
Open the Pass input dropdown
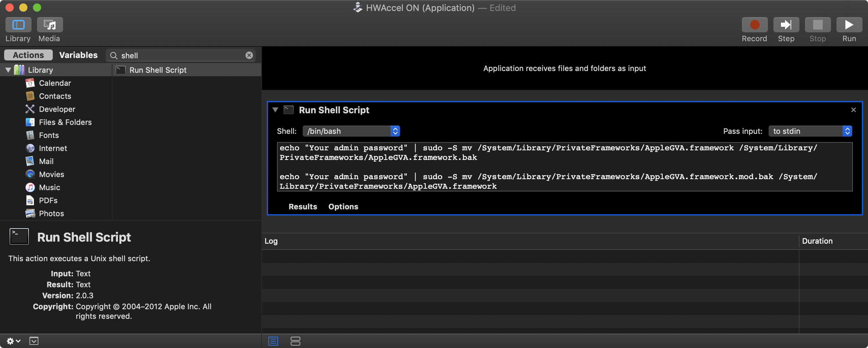[810, 131]
